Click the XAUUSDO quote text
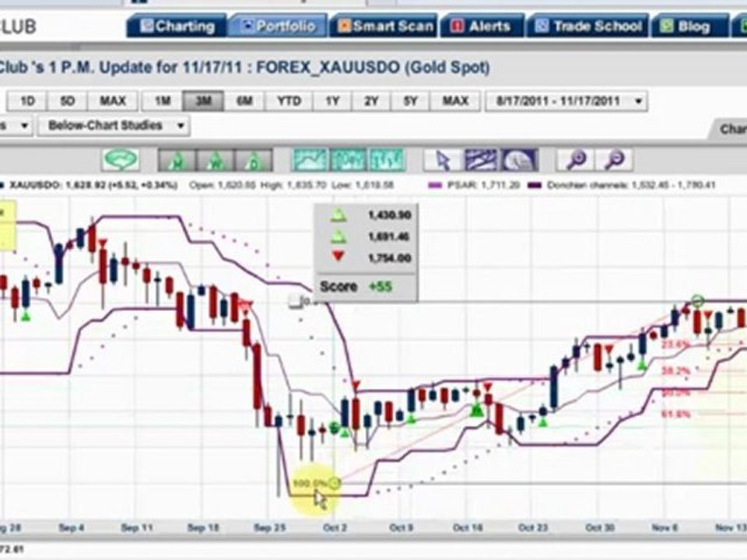Image resolution: width=747 pixels, height=560 pixels. (x=93, y=185)
